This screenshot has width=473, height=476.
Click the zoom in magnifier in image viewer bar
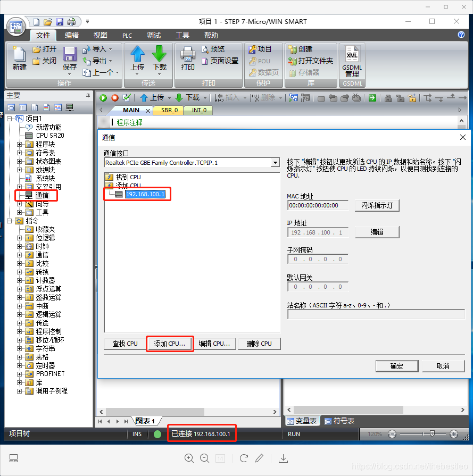click(189, 458)
